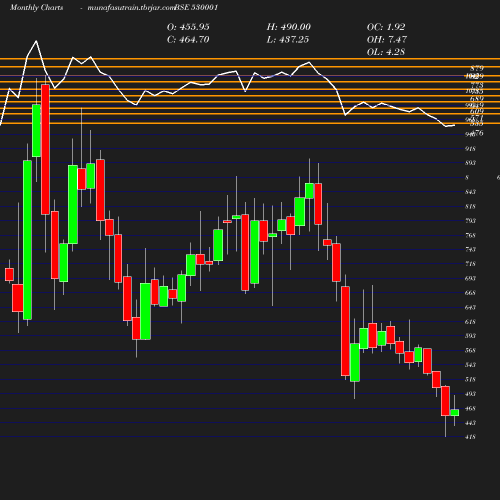Image resolution: width=500 pixels, height=500 pixels.
Task: Click the 668 price axis label
Action: click(470, 293)
